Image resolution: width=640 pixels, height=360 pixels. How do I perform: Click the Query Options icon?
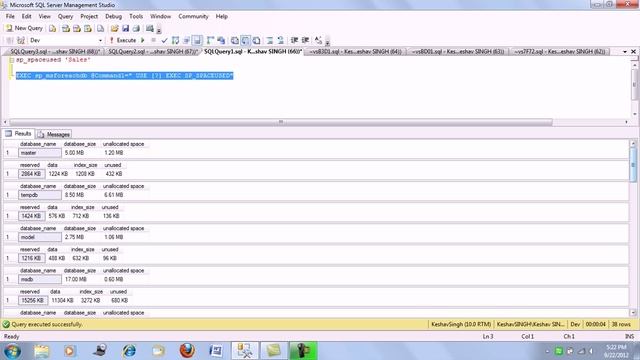pyautogui.click(x=187, y=40)
